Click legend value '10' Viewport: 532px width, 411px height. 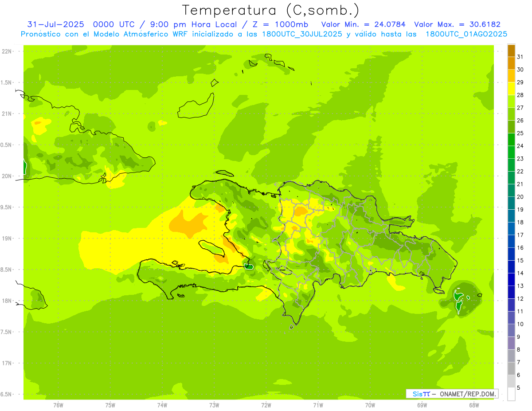520,324
